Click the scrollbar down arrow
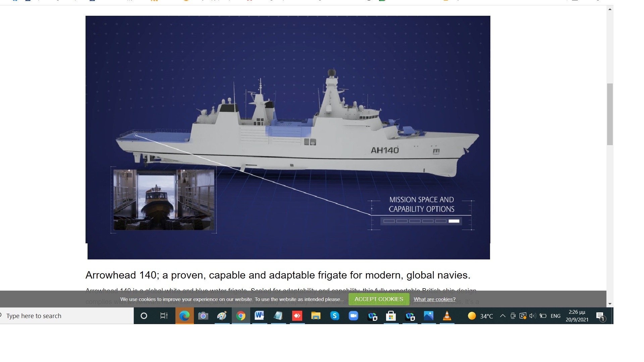Viewport: 644px width, 362px height. pyautogui.click(x=610, y=304)
